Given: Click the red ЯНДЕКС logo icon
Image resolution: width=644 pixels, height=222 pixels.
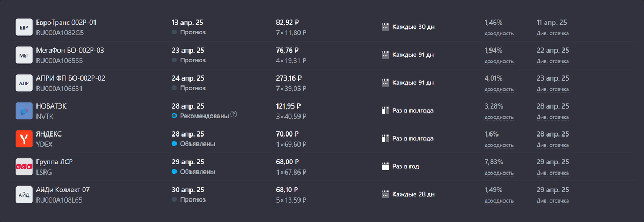Looking at the screenshot, I should [x=24, y=139].
